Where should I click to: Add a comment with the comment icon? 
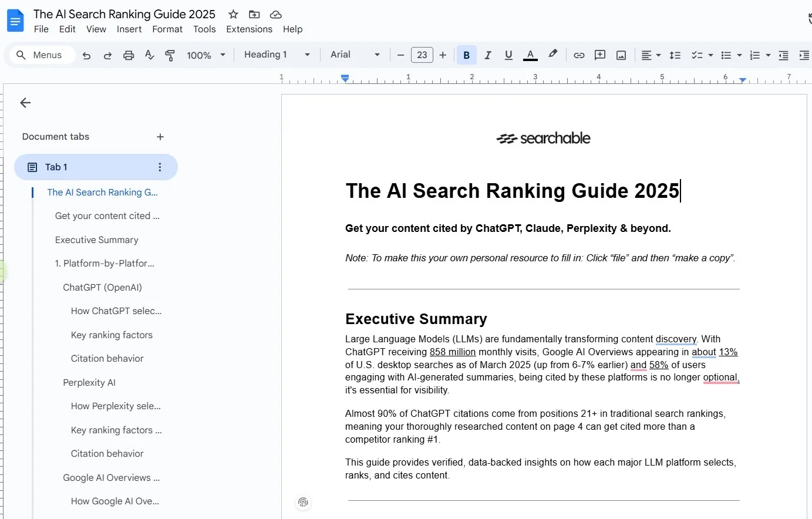pyautogui.click(x=599, y=55)
